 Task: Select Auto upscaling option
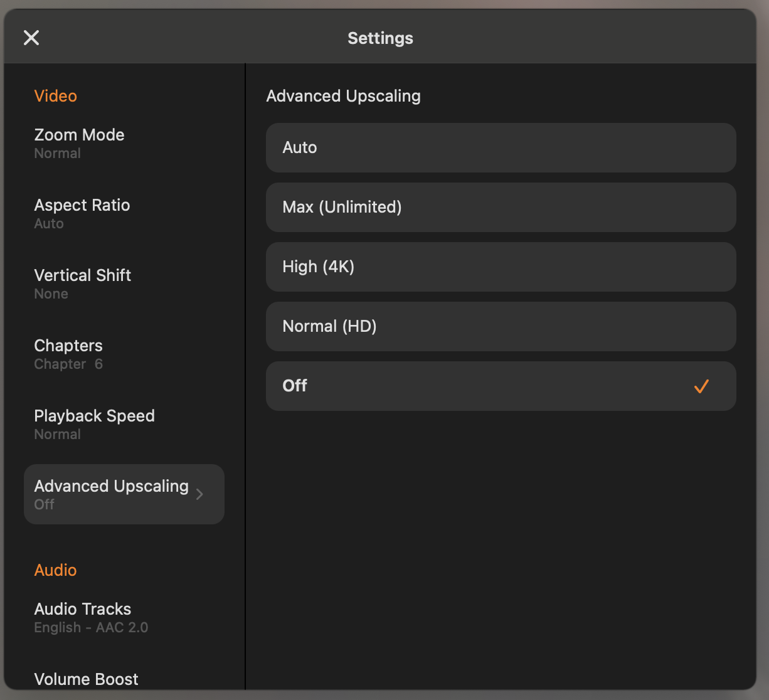[501, 147]
